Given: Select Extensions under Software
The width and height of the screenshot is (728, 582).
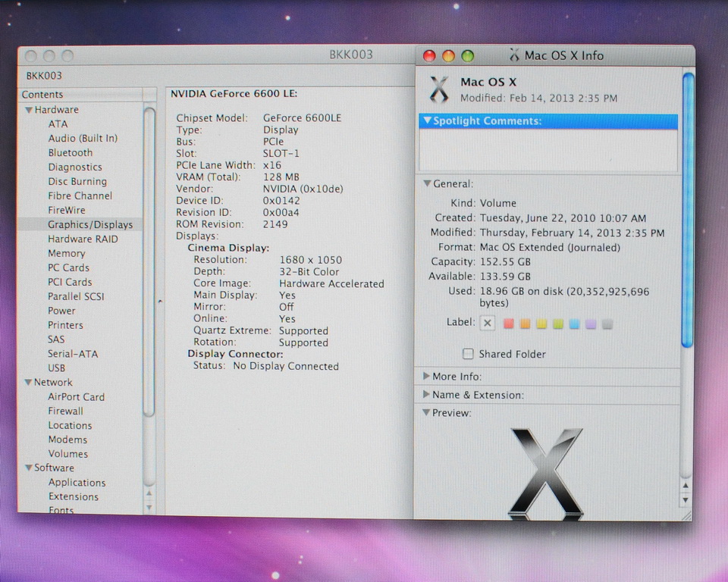Looking at the screenshot, I should (x=74, y=496).
